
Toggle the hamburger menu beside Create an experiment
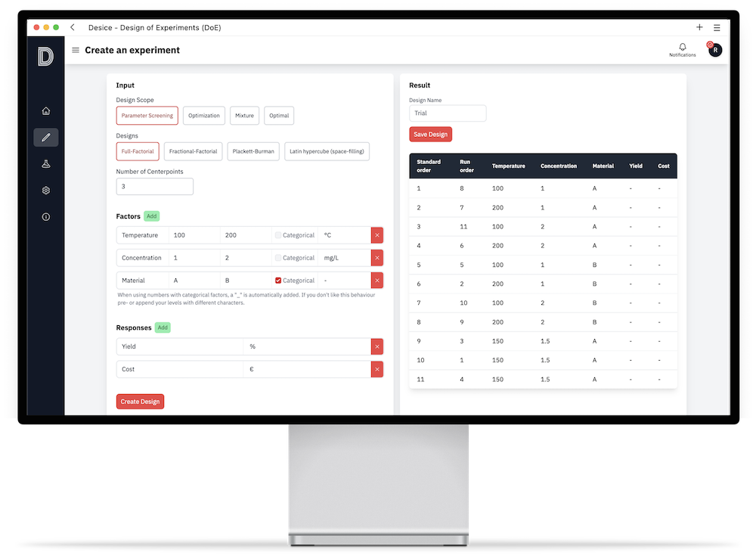(x=76, y=51)
